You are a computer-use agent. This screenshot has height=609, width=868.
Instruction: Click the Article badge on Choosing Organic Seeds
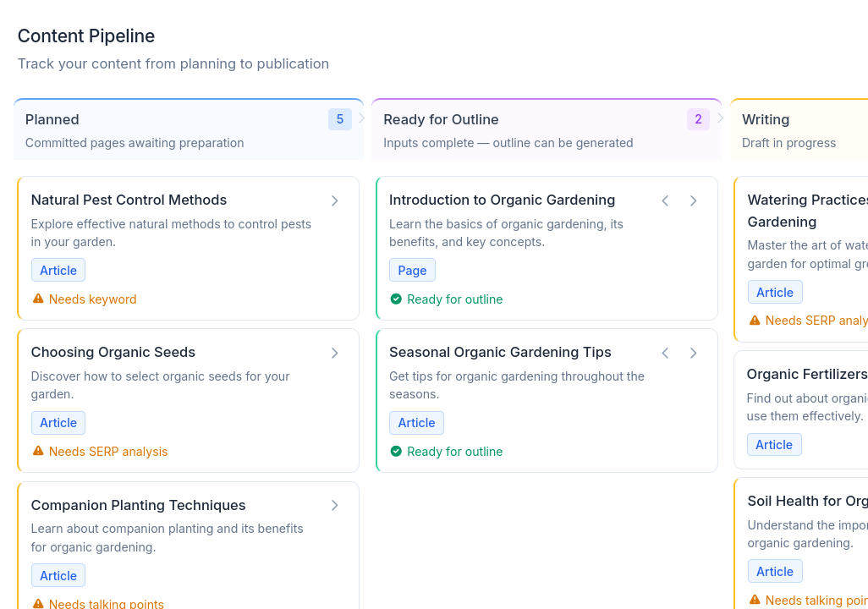pos(58,422)
